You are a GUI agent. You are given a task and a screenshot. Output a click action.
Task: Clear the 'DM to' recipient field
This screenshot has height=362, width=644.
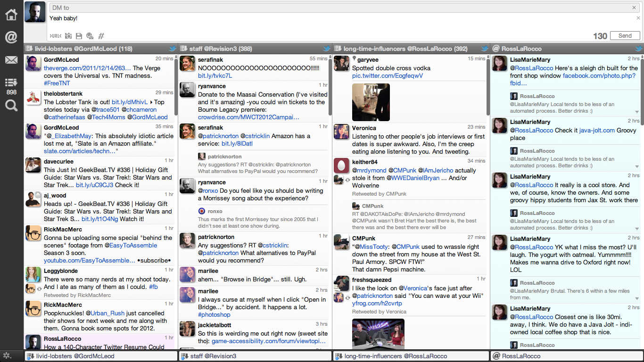(635, 8)
